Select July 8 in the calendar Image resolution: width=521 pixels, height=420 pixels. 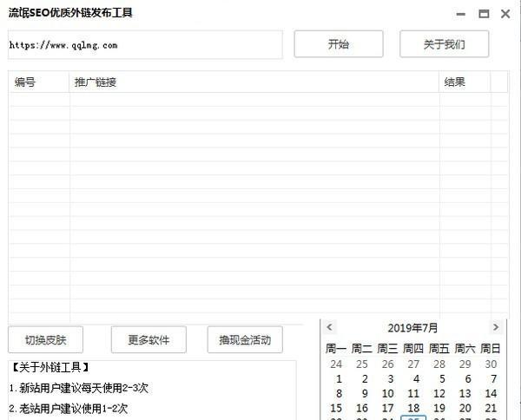[339, 393]
